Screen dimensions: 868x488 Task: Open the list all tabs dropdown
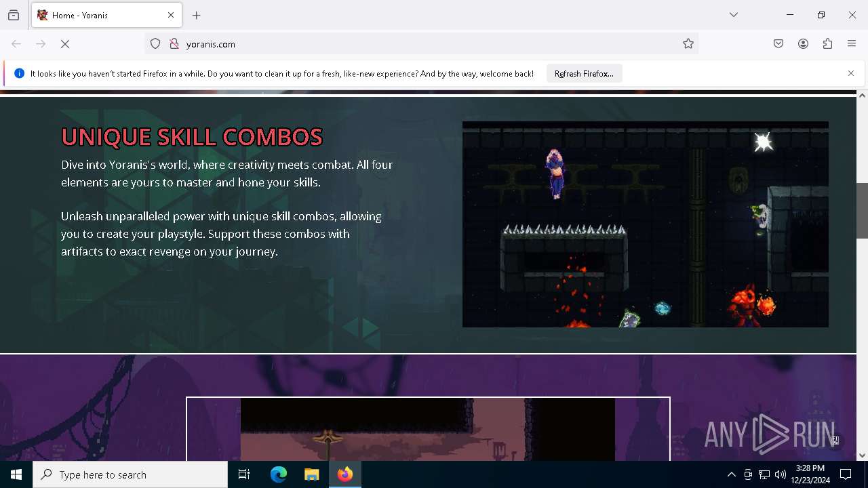coord(734,15)
